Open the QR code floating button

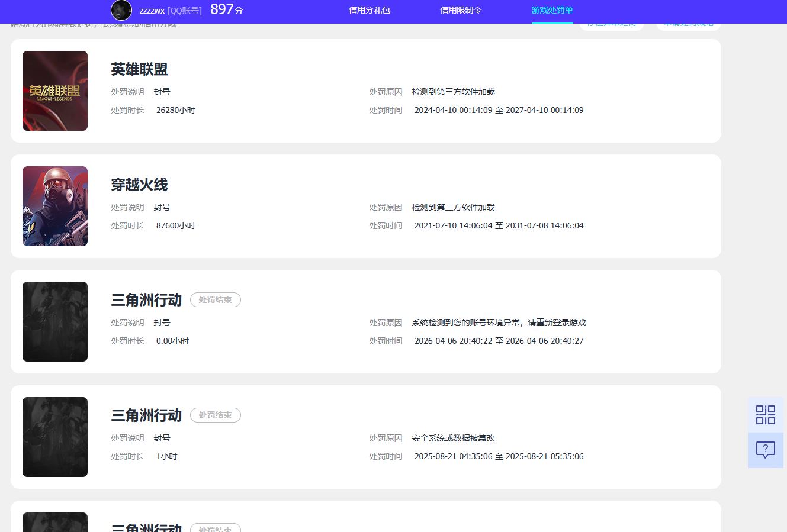765,414
